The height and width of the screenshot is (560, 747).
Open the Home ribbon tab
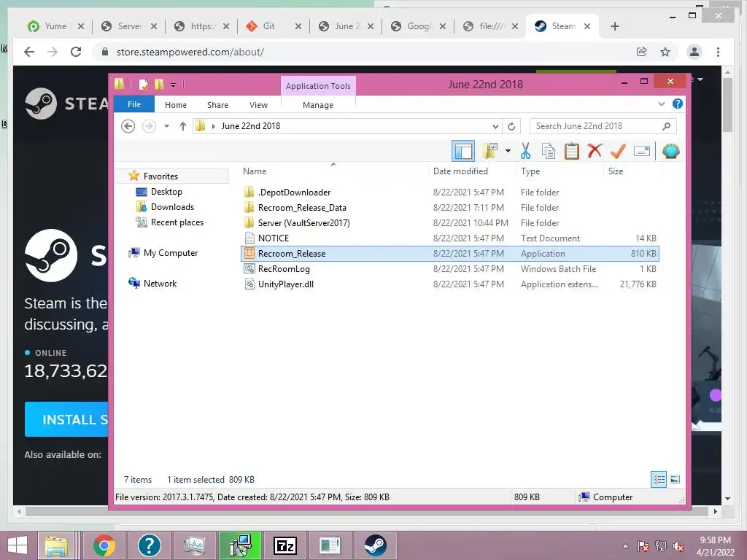(176, 105)
